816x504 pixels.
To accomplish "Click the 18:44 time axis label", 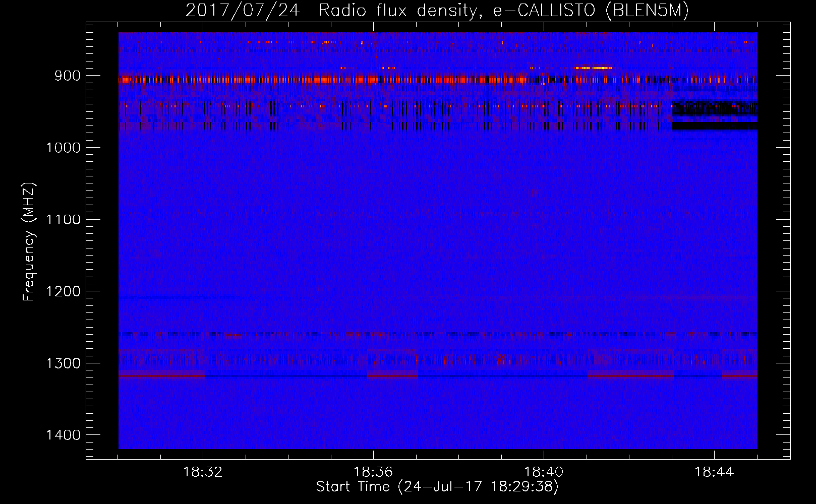I will tap(714, 472).
